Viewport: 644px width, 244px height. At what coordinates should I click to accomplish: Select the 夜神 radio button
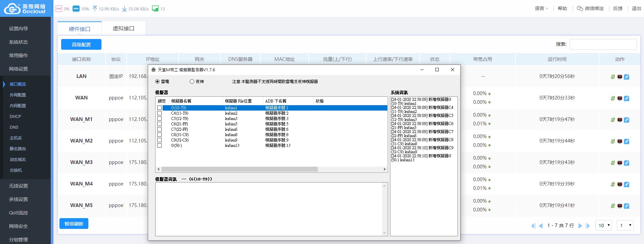192,82
